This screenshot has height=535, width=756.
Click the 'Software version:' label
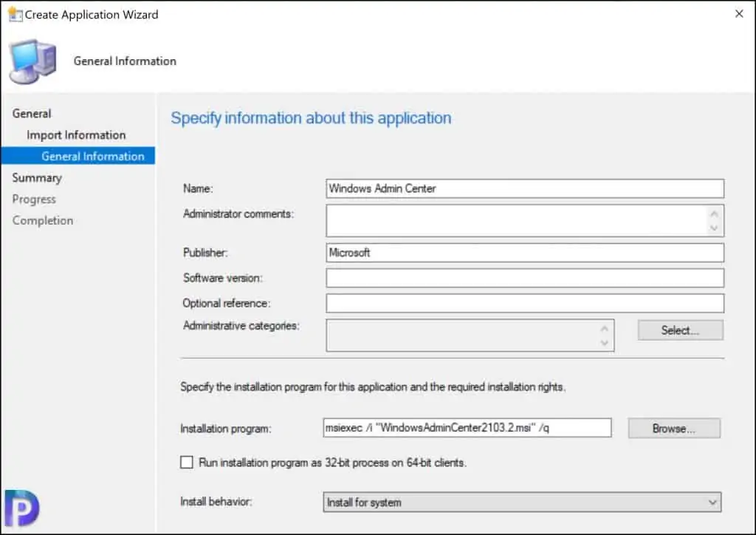point(223,278)
